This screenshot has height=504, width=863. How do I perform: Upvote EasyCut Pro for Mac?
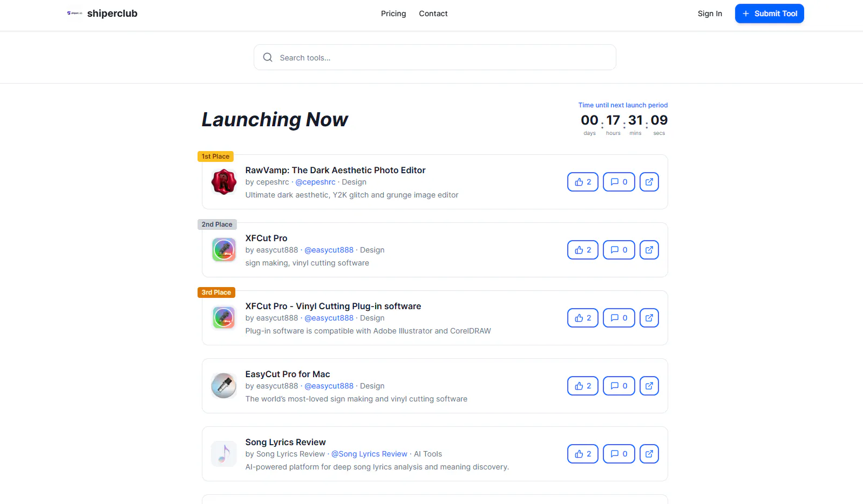pos(582,386)
